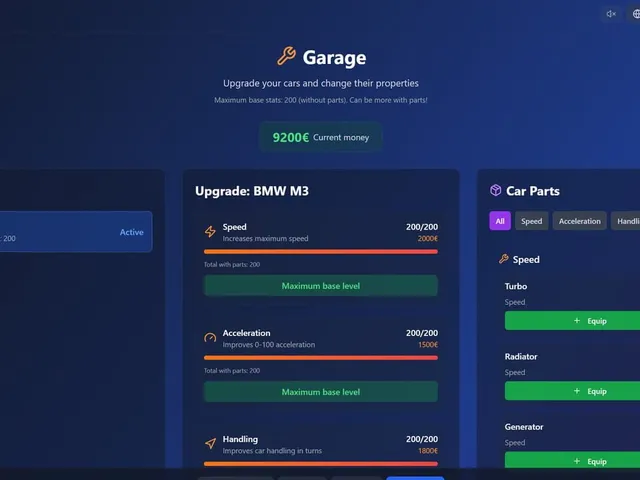
Task: Click Maximum base level under Speed
Action: click(x=321, y=286)
